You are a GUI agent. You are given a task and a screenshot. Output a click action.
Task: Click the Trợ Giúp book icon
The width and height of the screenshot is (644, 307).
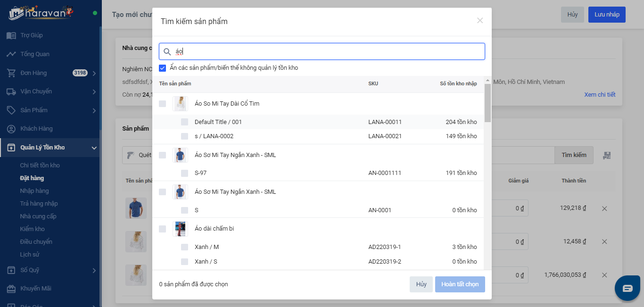(11, 35)
